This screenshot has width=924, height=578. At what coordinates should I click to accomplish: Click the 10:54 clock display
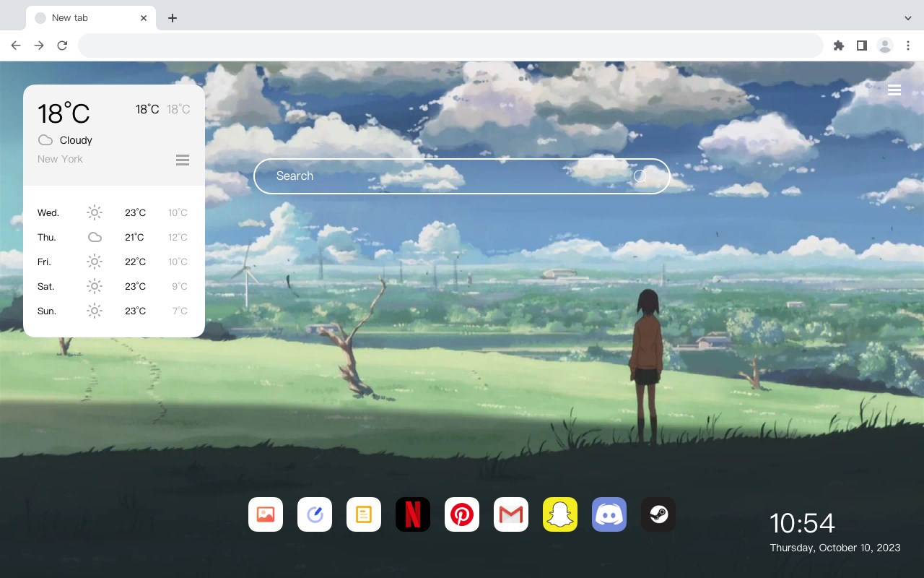pyautogui.click(x=802, y=523)
